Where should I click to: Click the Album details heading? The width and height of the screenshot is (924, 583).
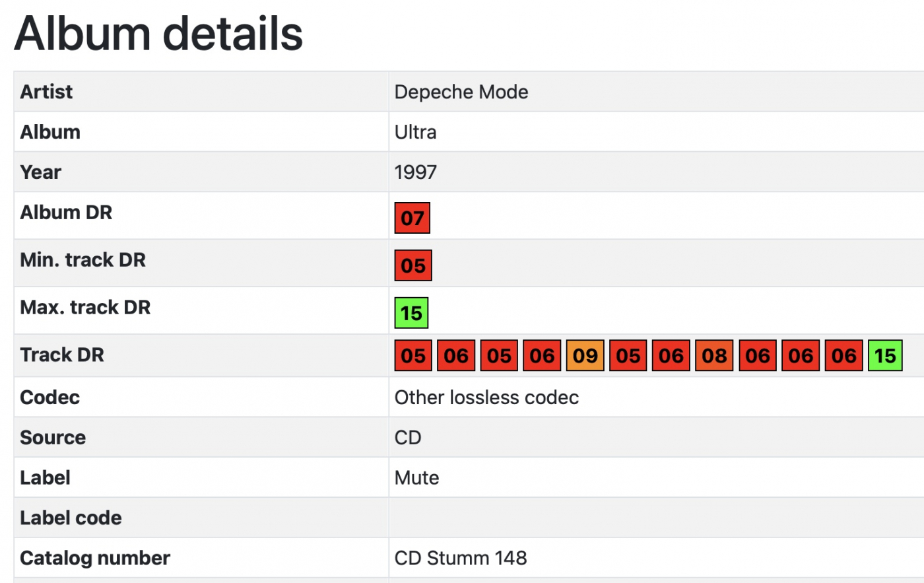pyautogui.click(x=158, y=33)
